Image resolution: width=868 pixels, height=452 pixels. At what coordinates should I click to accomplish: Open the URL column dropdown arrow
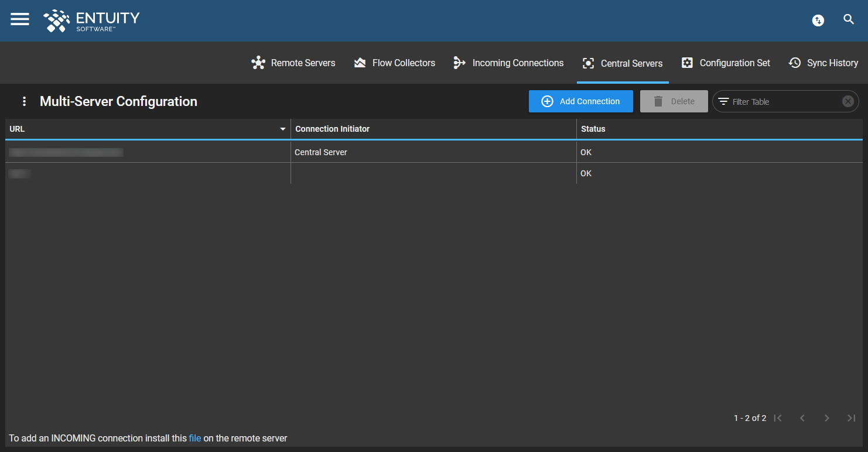click(283, 129)
